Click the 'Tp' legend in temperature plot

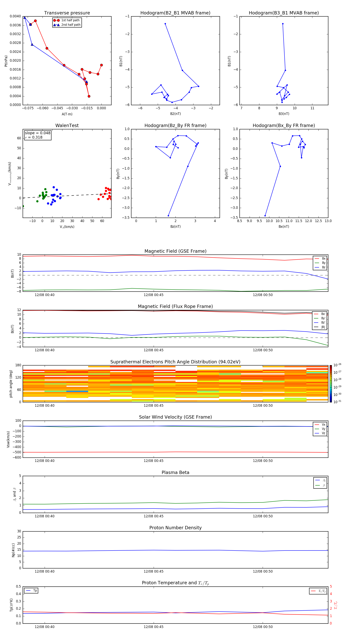[x=31, y=591]
